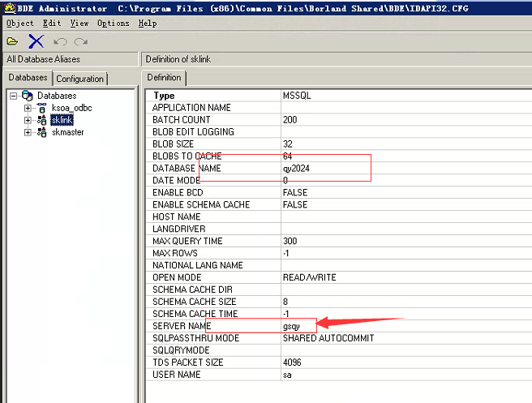Click the Redo arrow icon

80,41
